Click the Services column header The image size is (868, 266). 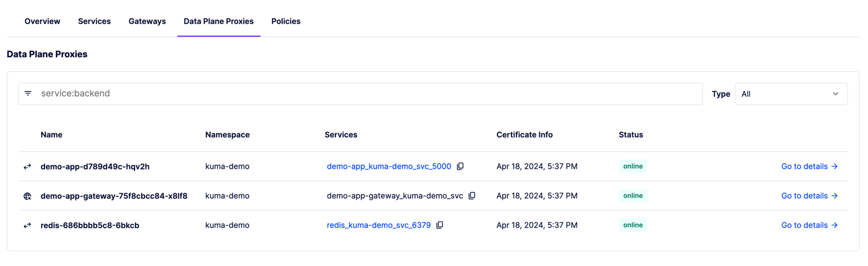(x=341, y=135)
